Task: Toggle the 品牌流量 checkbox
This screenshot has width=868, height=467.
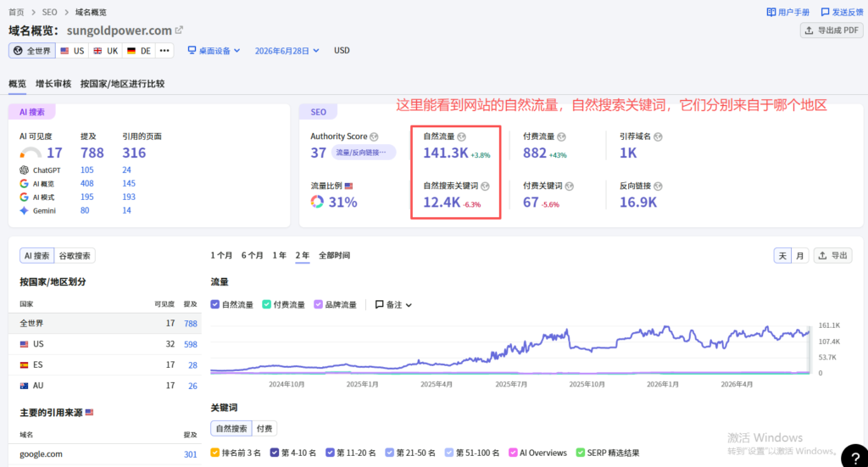Action: click(x=319, y=304)
